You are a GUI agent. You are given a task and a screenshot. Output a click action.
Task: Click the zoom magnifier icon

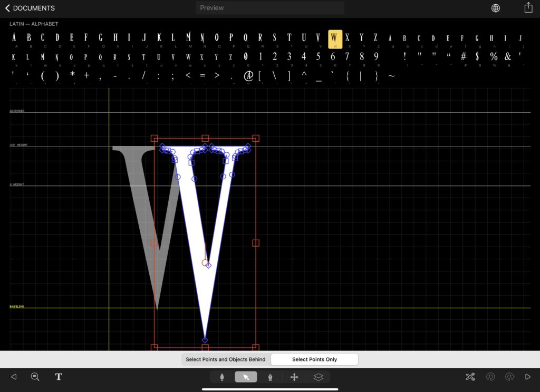point(35,377)
